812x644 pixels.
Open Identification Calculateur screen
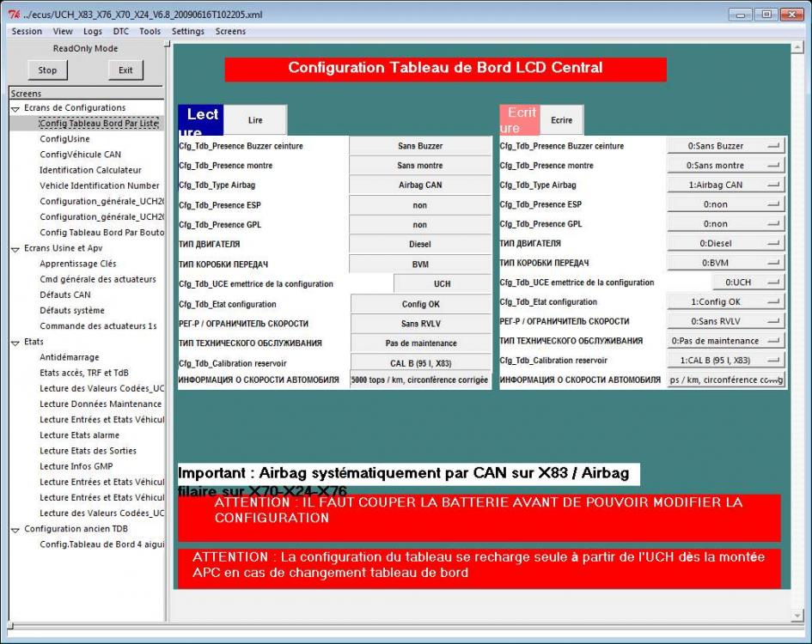pos(90,170)
